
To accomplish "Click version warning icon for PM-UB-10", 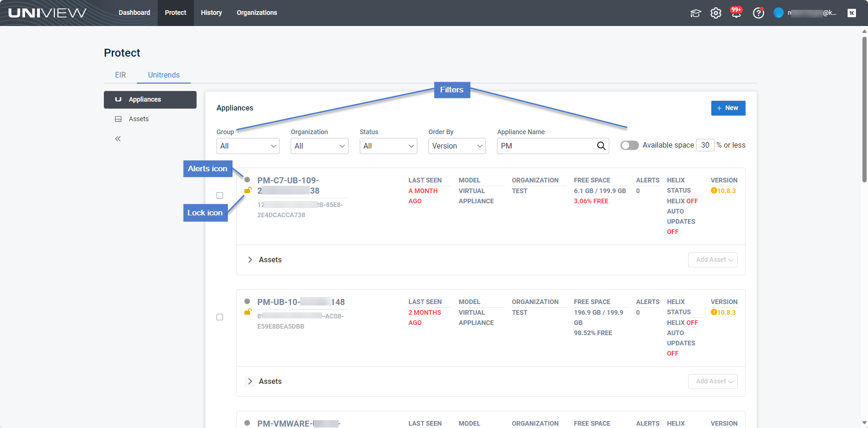I will tap(714, 312).
